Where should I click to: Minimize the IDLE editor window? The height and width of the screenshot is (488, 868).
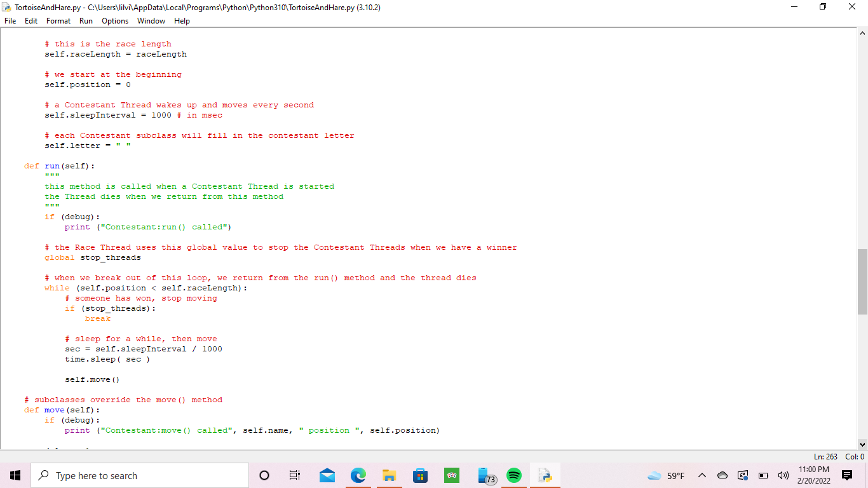coord(794,7)
